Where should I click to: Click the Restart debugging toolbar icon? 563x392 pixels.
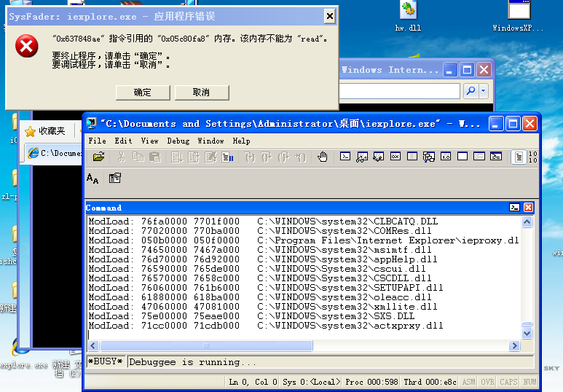click(x=194, y=157)
